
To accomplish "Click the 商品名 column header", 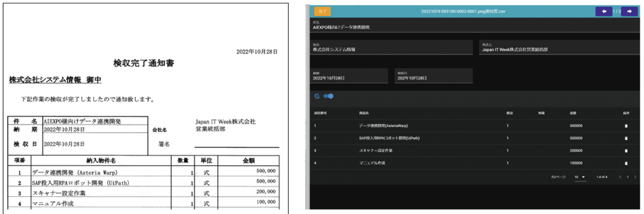I will [x=364, y=113].
